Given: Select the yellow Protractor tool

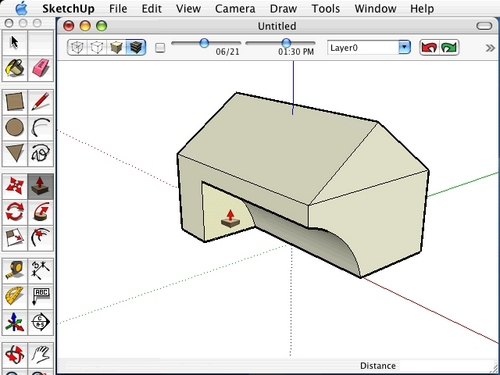Looking at the screenshot, I should [x=15, y=297].
